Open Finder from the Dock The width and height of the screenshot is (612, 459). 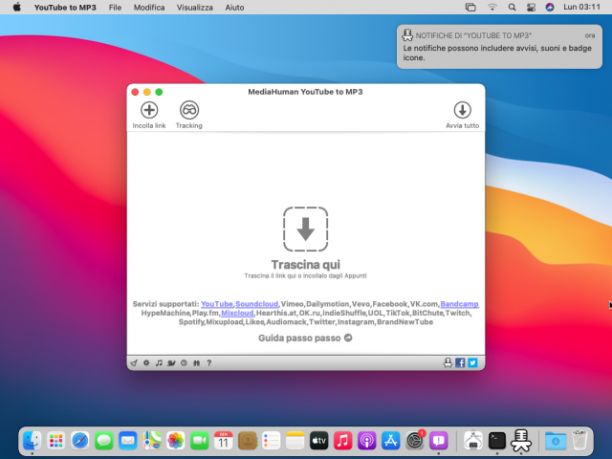[32, 441]
